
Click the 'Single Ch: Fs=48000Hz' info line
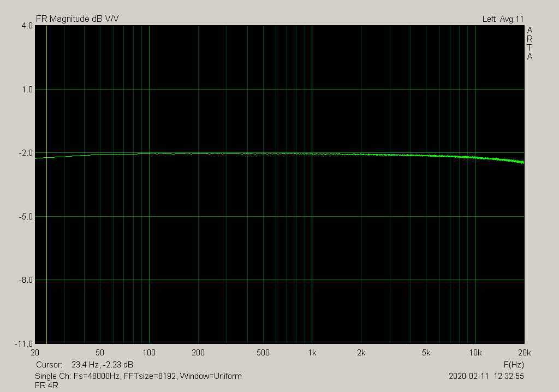(x=138, y=376)
